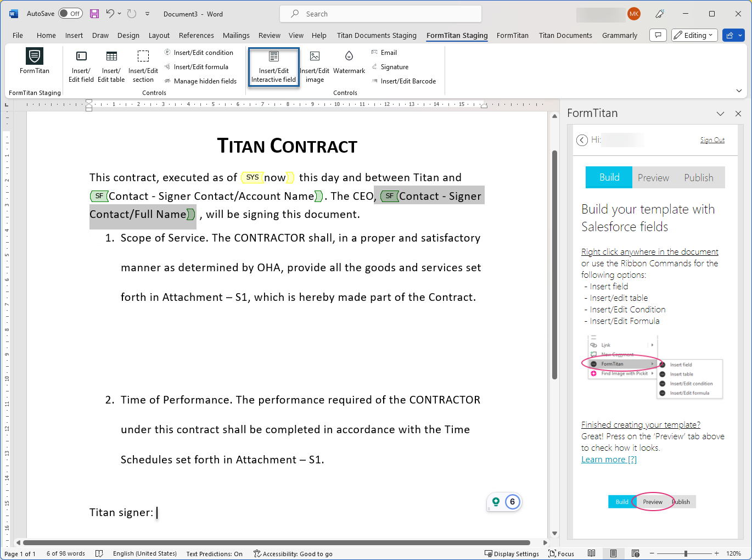Click Insert/Edit image button
752x560 pixels.
coord(315,67)
